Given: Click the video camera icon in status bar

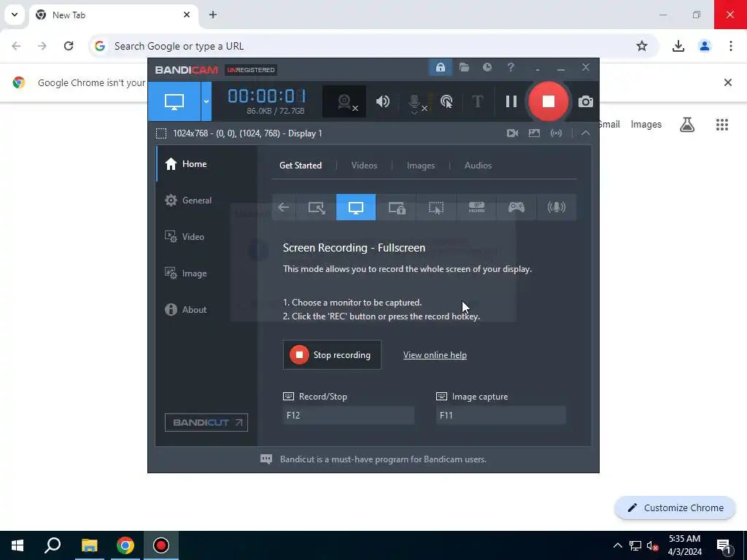Looking at the screenshot, I should pos(512,133).
